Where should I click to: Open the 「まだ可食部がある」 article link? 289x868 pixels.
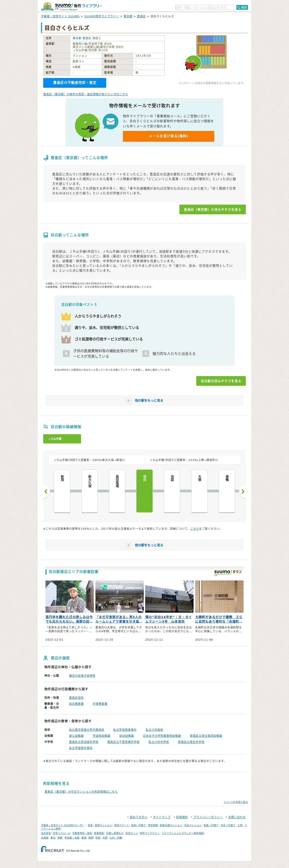point(119,619)
